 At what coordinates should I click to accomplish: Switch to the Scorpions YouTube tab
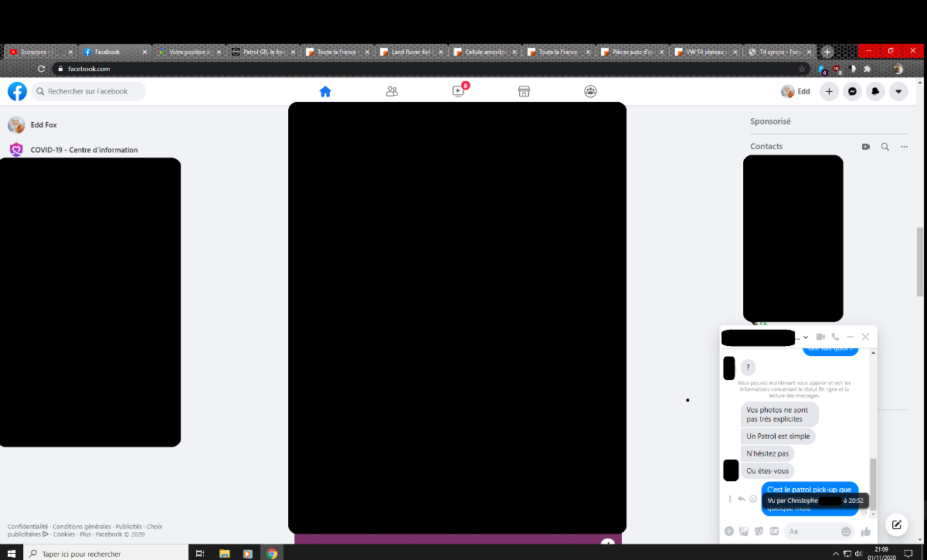pos(41,52)
